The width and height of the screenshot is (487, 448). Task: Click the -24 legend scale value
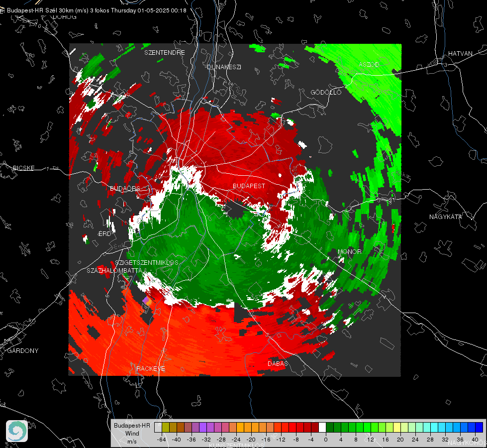point(236,440)
